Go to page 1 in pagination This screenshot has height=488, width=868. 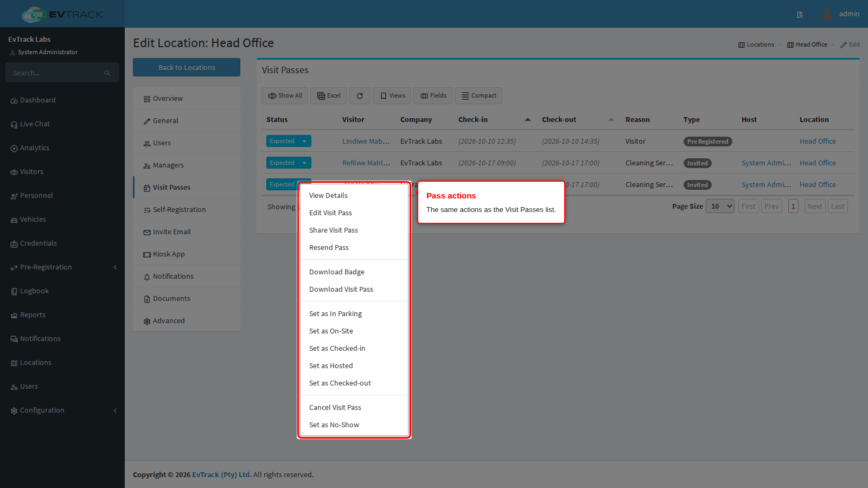click(x=793, y=207)
